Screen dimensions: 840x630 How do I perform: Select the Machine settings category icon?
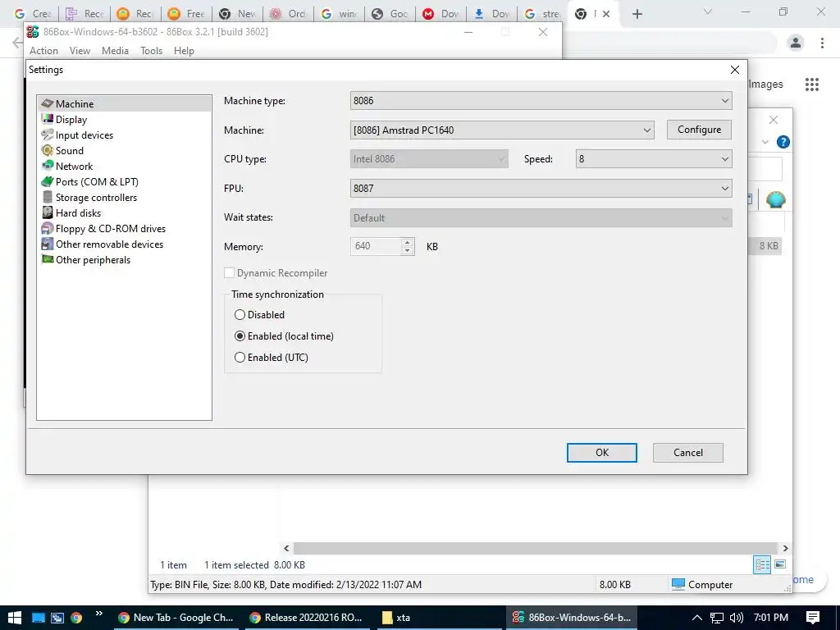point(47,103)
